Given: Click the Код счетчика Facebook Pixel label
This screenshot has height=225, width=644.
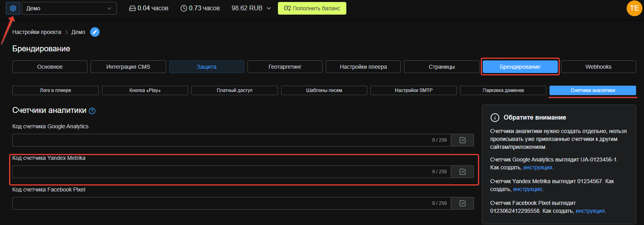Looking at the screenshot, I should click(49, 189).
